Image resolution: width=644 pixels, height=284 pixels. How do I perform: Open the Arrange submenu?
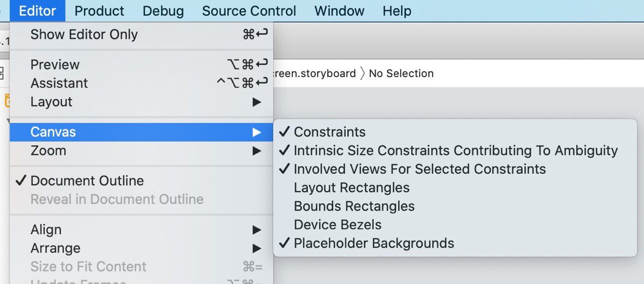tap(141, 248)
